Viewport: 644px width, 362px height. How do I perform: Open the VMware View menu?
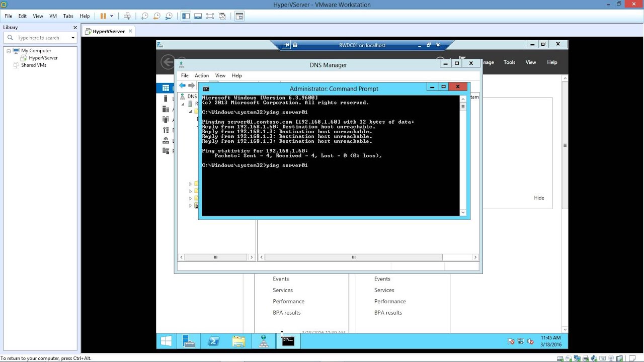click(x=38, y=16)
